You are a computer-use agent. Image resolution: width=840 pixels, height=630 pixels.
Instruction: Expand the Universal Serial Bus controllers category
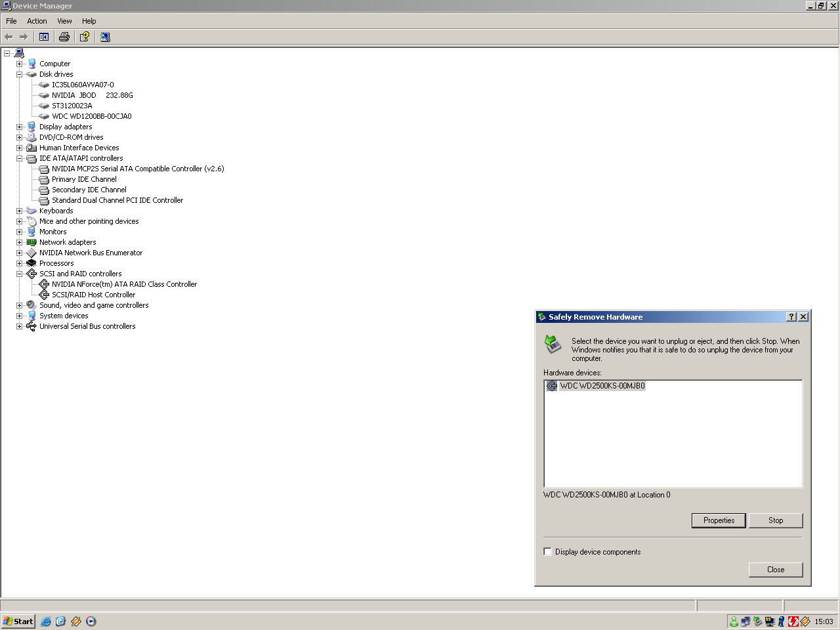click(19, 326)
